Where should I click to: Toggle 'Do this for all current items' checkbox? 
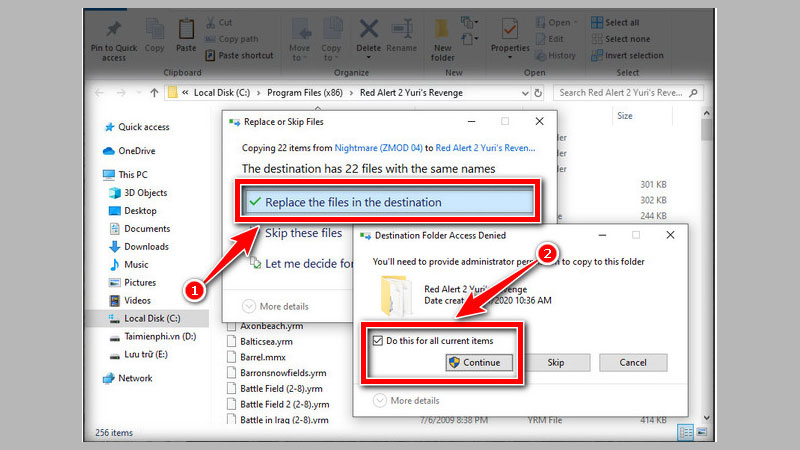pos(377,341)
